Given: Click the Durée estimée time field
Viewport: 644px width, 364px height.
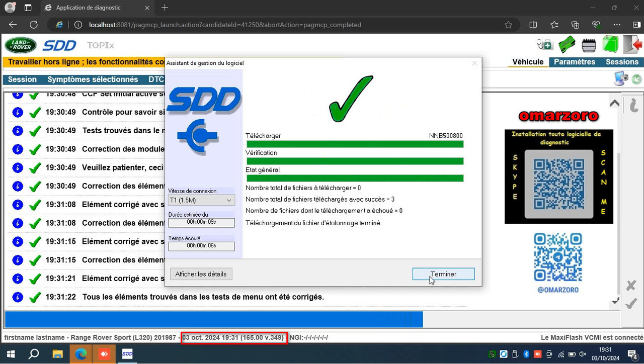Looking at the screenshot, I should pyautogui.click(x=201, y=222).
